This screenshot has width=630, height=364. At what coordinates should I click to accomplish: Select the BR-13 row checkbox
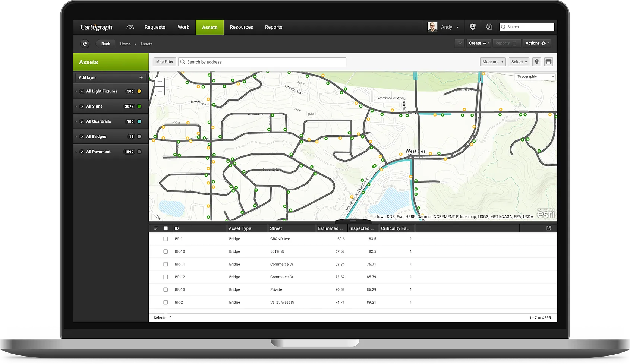click(x=166, y=289)
